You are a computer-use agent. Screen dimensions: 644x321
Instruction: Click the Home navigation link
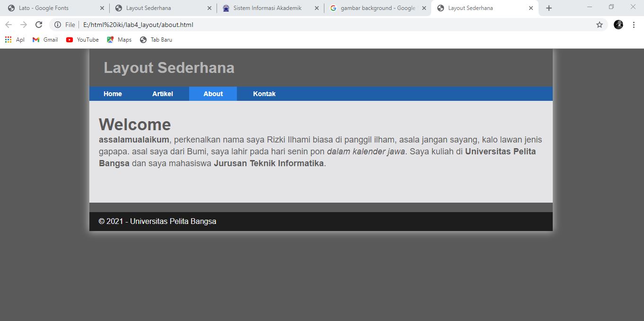pos(113,93)
